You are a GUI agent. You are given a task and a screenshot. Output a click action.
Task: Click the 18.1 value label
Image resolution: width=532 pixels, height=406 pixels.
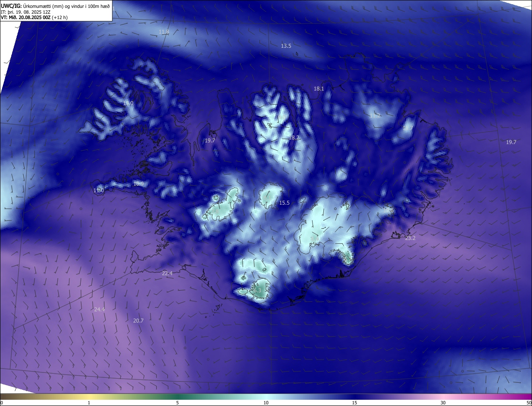tap(319, 89)
